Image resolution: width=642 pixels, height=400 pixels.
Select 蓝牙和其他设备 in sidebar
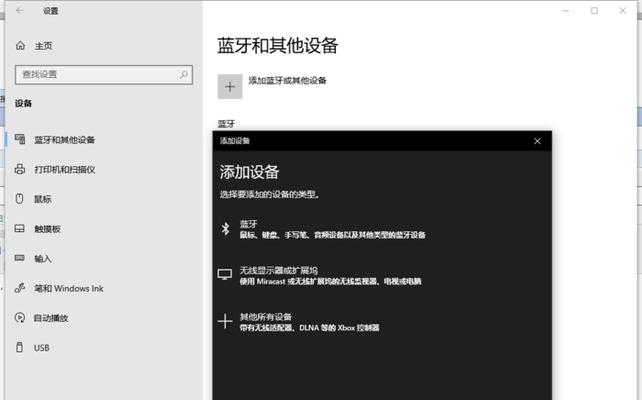[64, 140]
